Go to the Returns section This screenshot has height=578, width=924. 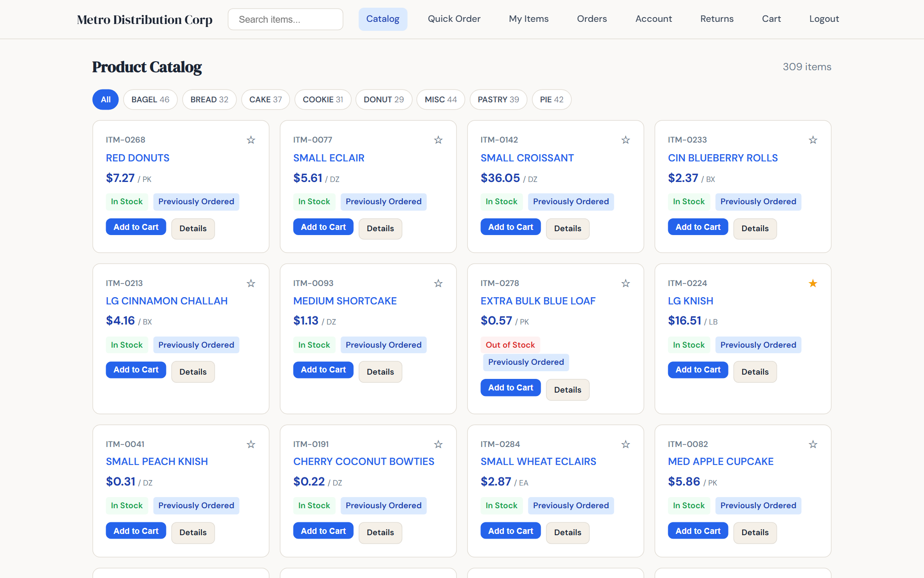pos(717,19)
